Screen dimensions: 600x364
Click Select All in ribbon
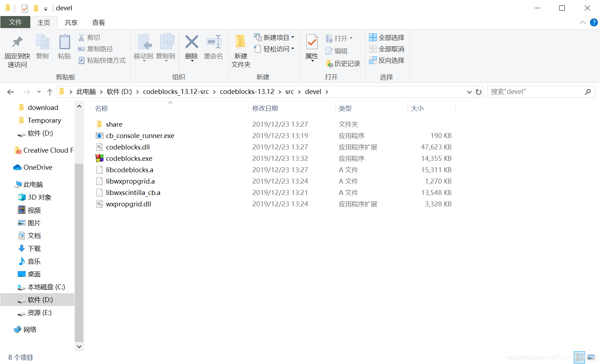pos(387,37)
